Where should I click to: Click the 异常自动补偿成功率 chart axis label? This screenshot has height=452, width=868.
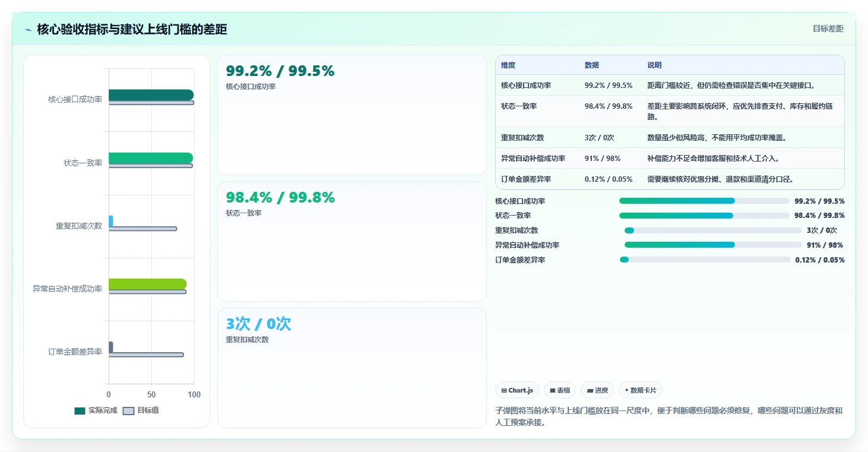(x=67, y=289)
